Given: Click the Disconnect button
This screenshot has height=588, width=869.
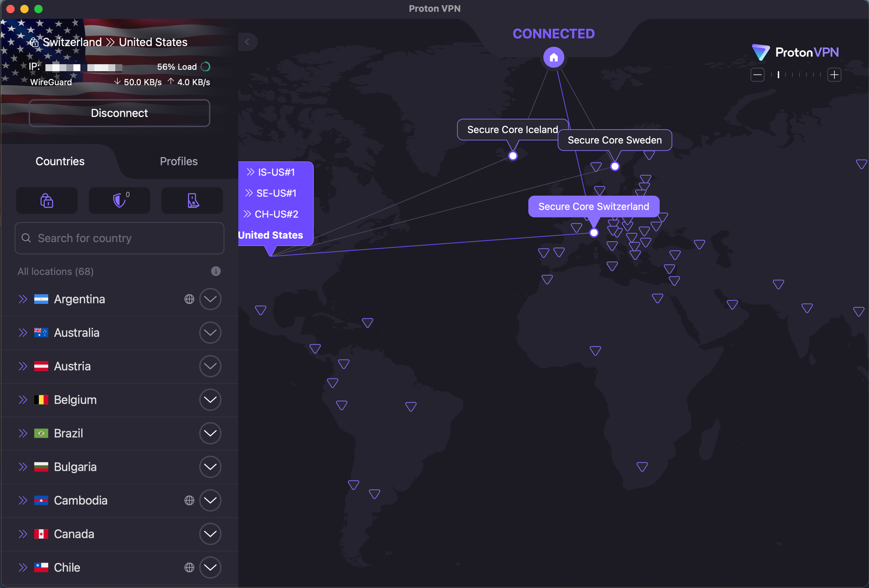Looking at the screenshot, I should [x=119, y=113].
